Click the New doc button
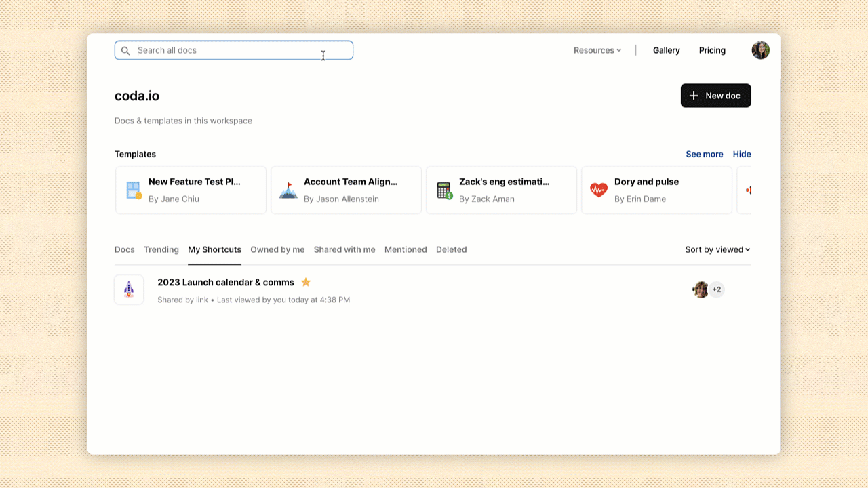This screenshot has width=868, height=488. point(715,96)
